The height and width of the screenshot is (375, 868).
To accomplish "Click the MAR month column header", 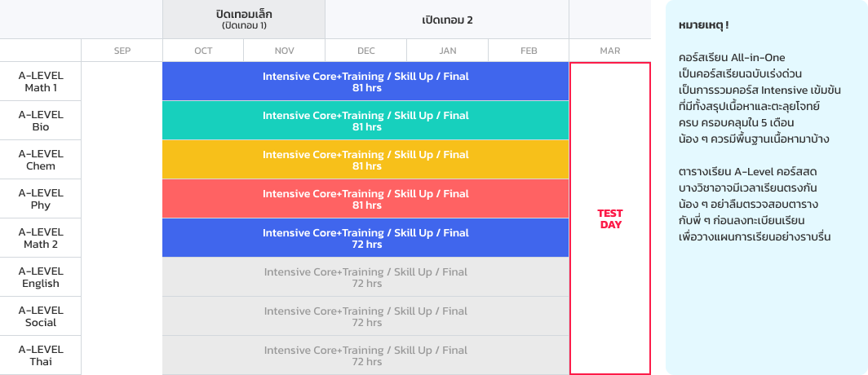I will [610, 51].
